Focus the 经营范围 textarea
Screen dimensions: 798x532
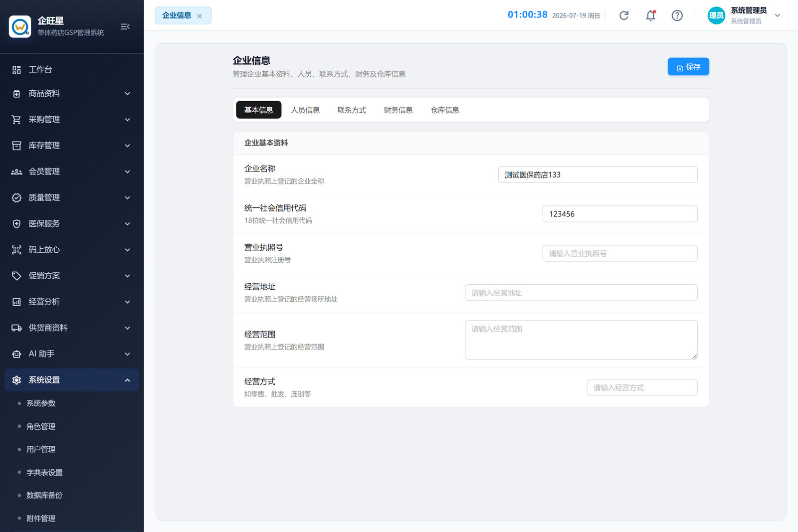[x=581, y=340]
